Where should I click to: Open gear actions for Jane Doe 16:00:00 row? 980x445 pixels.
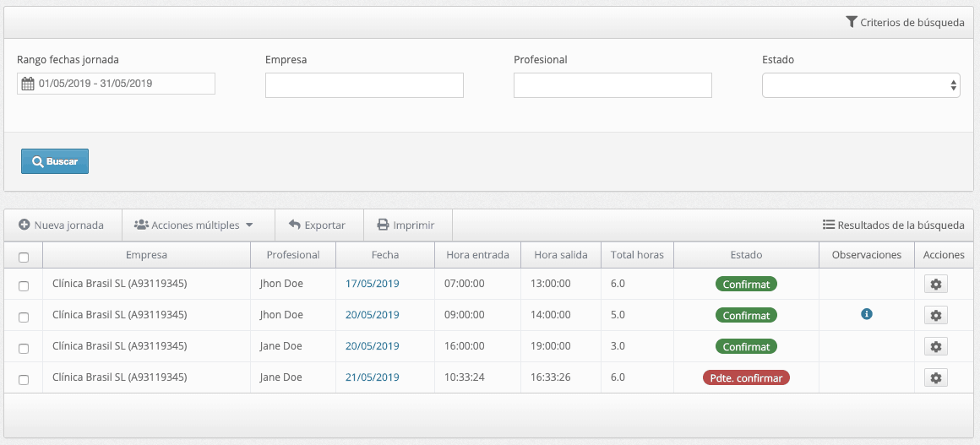click(935, 346)
